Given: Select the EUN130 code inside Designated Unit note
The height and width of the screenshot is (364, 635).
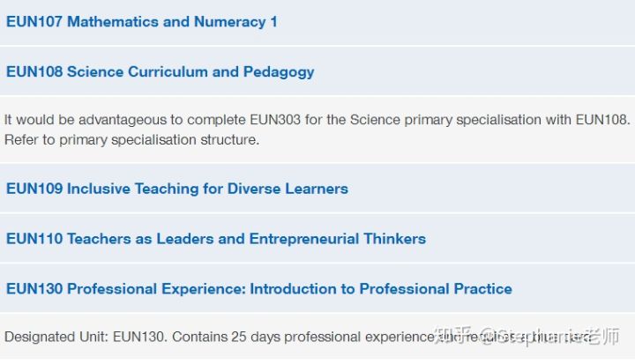Looking at the screenshot, I should coord(139,337).
